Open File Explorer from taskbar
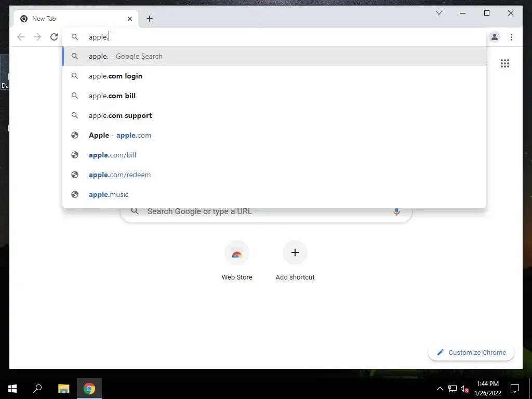 pos(63,389)
